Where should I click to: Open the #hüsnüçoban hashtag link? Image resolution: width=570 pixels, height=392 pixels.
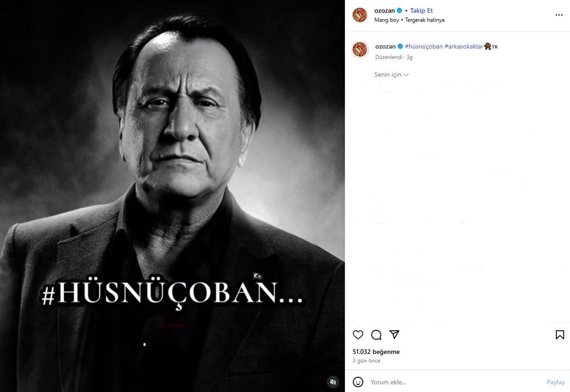click(x=424, y=47)
